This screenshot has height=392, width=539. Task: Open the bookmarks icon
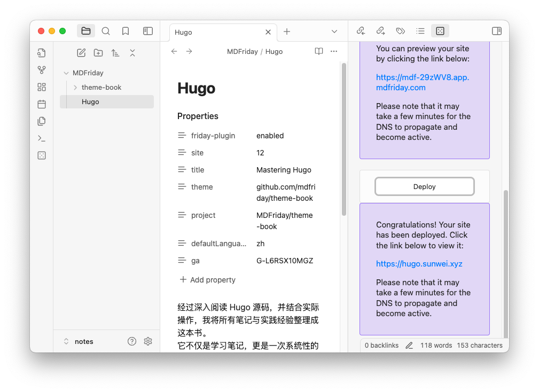[x=126, y=32]
